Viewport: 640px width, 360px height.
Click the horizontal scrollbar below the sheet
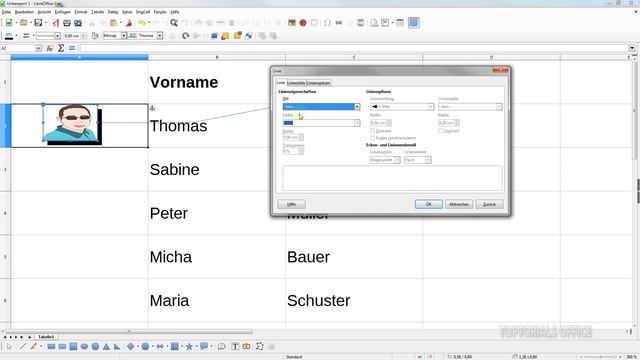pyautogui.click(x=129, y=331)
